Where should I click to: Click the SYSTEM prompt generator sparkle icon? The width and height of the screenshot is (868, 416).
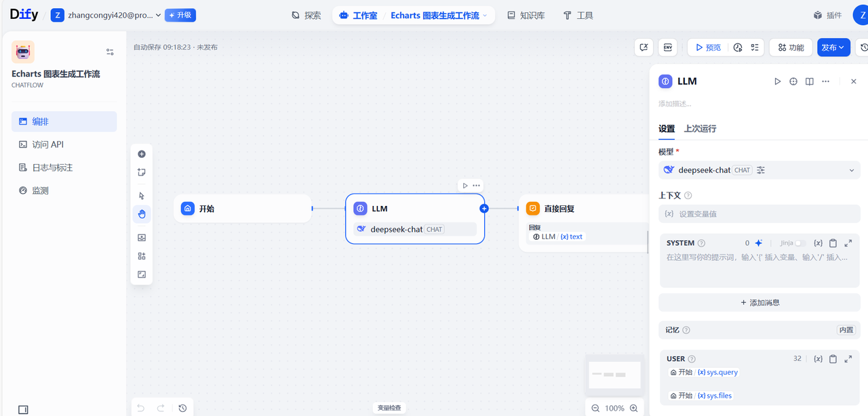coord(759,243)
